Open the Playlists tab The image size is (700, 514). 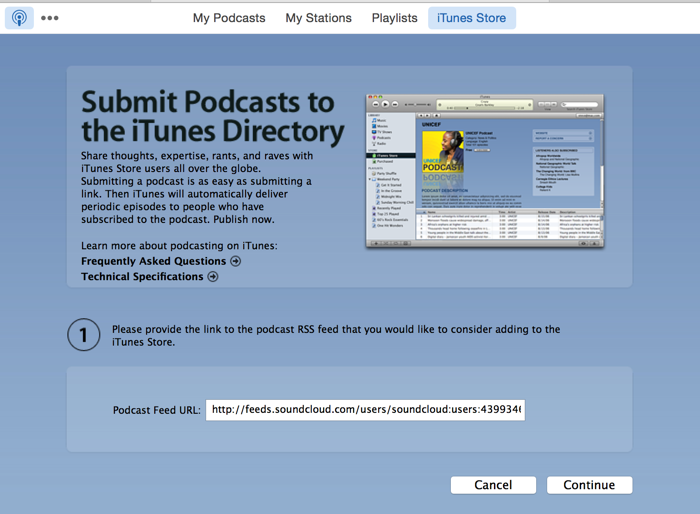pyautogui.click(x=395, y=18)
